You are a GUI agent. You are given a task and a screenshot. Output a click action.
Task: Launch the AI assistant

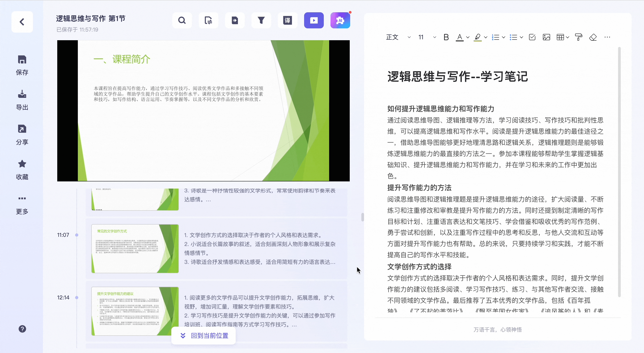(340, 20)
